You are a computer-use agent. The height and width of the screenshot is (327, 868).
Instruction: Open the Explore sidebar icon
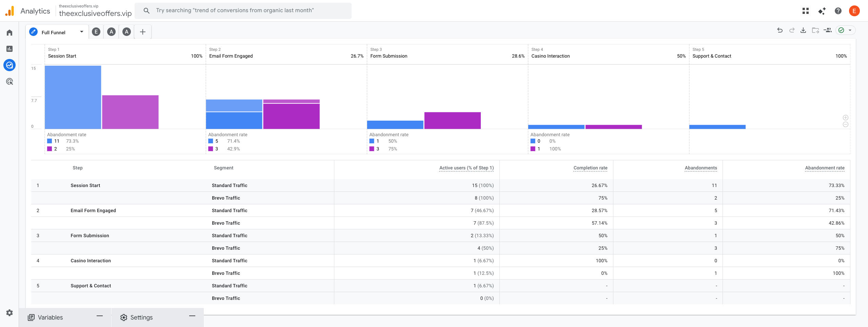[9, 65]
